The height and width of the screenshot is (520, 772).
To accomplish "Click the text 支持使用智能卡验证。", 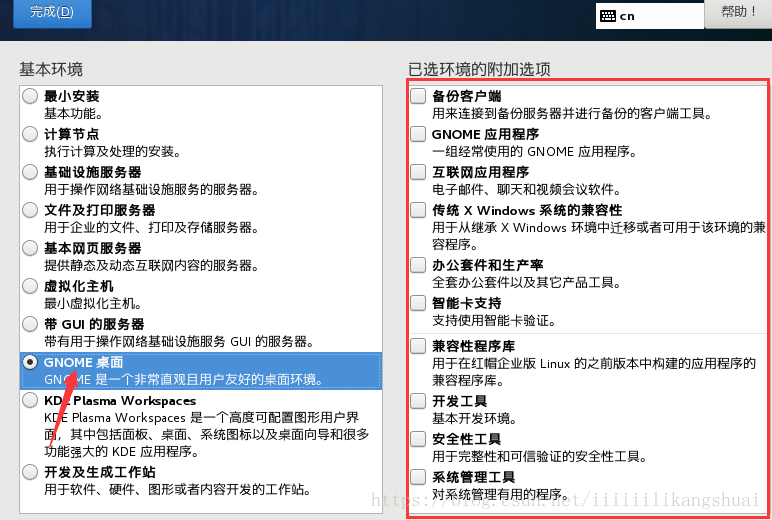I will 494,321.
